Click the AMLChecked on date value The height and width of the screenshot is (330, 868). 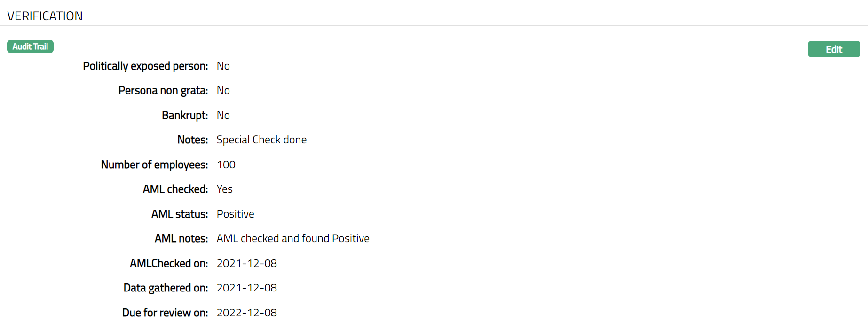point(246,263)
